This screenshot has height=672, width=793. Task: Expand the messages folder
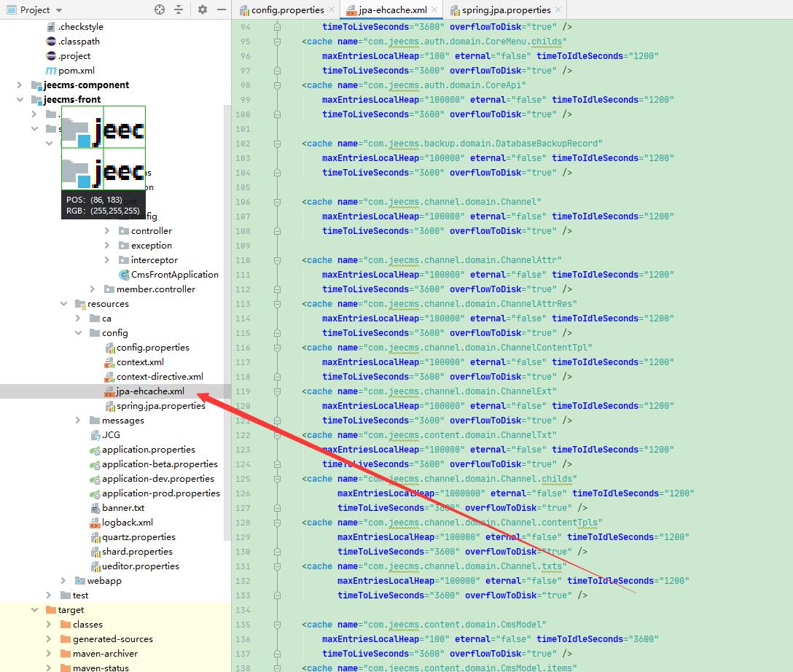[79, 421]
